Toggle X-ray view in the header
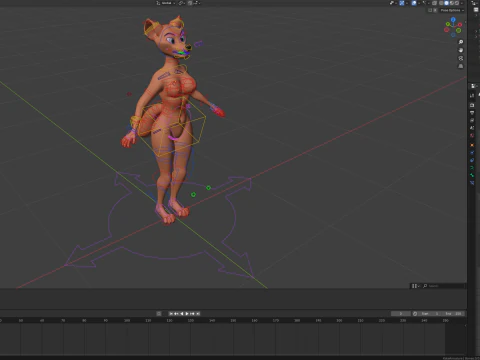The width and height of the screenshot is (480, 360). pyautogui.click(x=434, y=3)
